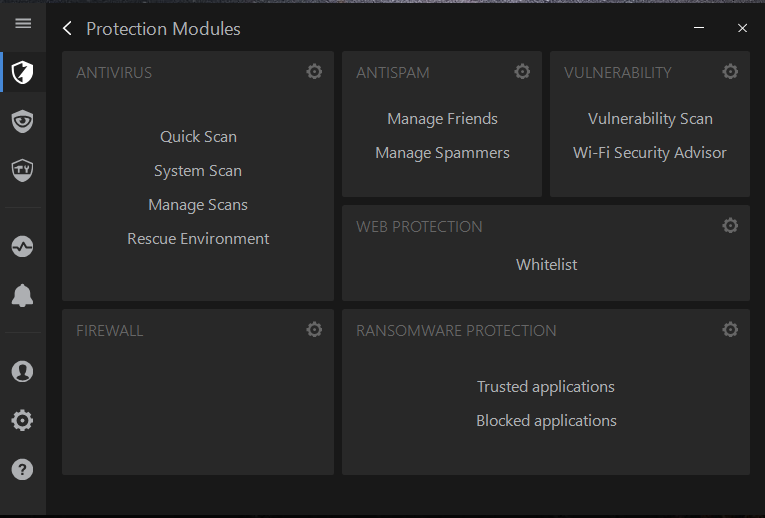This screenshot has height=518, width=765.
Task: Open Notifications bell icon
Action: (22, 295)
